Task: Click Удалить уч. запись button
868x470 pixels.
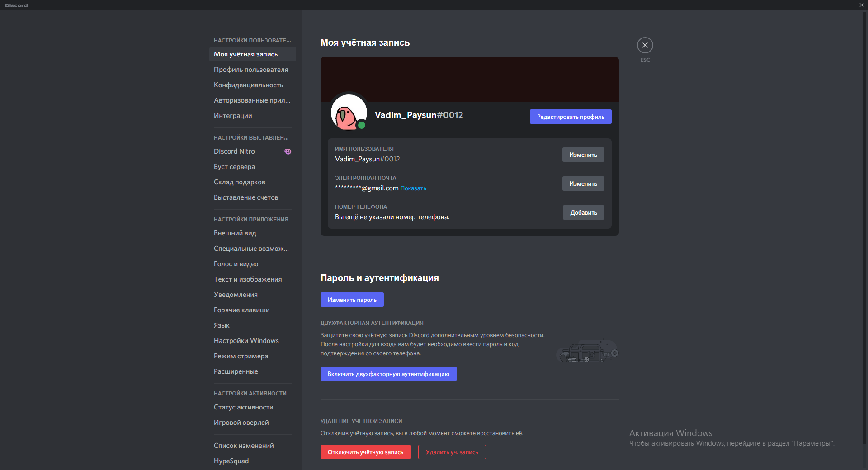Action: coord(452,452)
